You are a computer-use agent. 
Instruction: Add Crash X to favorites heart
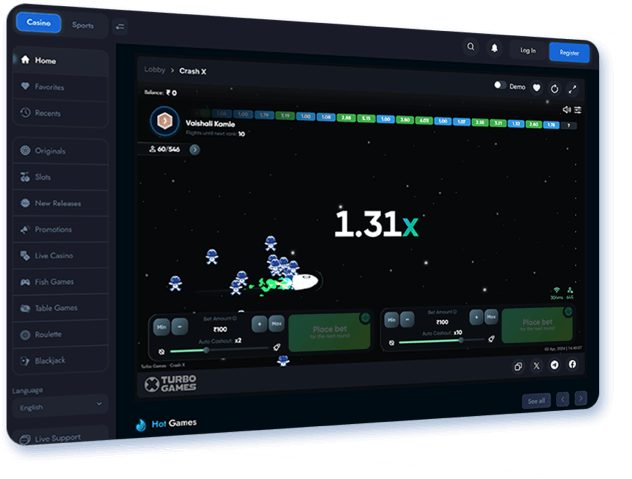click(x=536, y=87)
